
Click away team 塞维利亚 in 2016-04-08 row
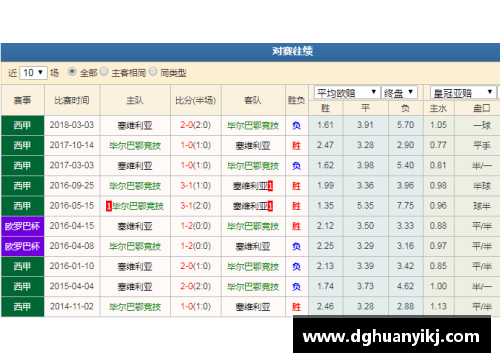tap(253, 247)
